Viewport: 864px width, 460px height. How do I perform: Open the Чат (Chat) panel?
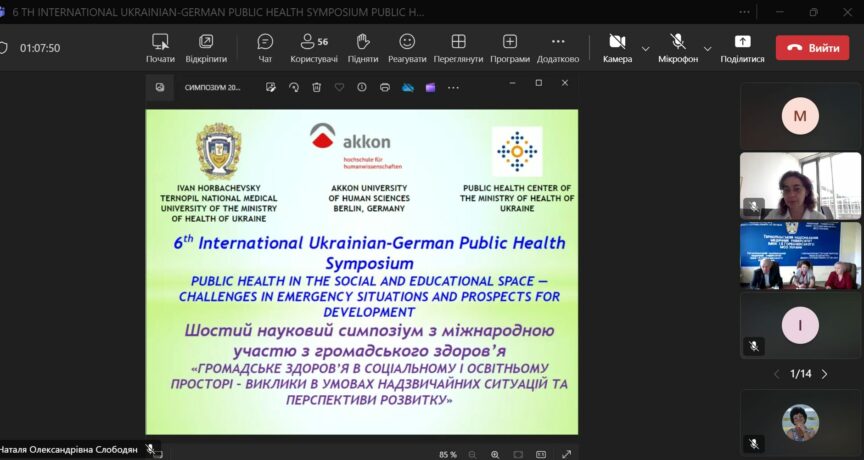tap(265, 47)
